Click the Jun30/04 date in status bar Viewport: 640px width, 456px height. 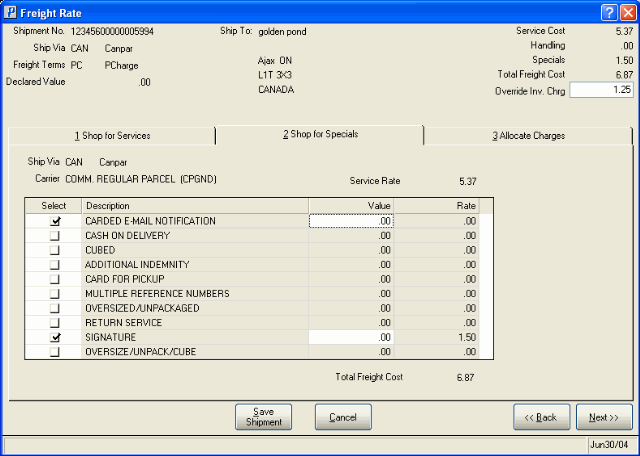click(609, 445)
